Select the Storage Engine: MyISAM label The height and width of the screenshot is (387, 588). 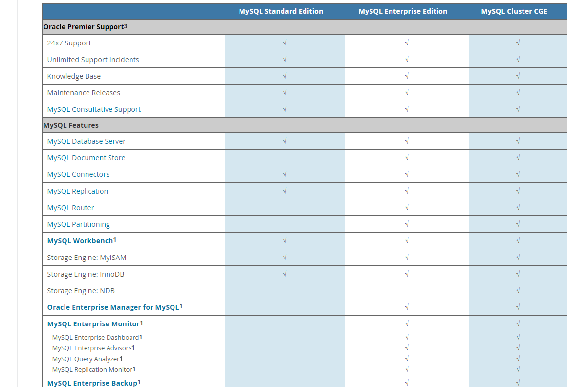tap(87, 258)
